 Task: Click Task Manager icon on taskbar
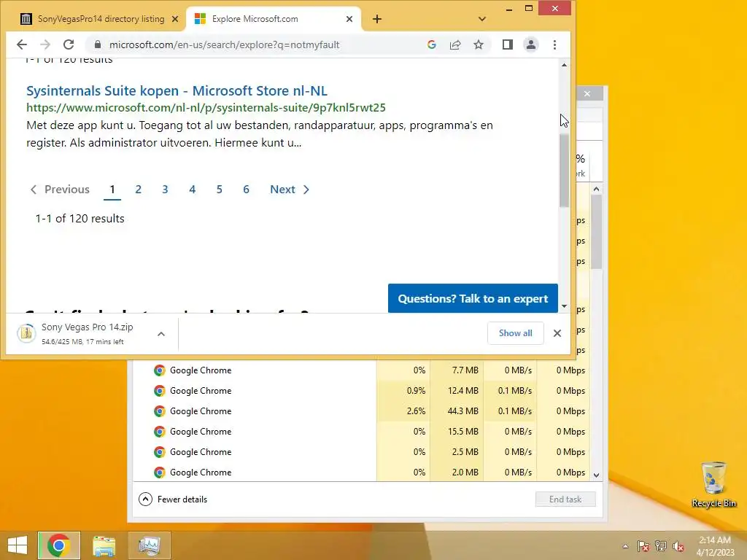[x=149, y=545]
